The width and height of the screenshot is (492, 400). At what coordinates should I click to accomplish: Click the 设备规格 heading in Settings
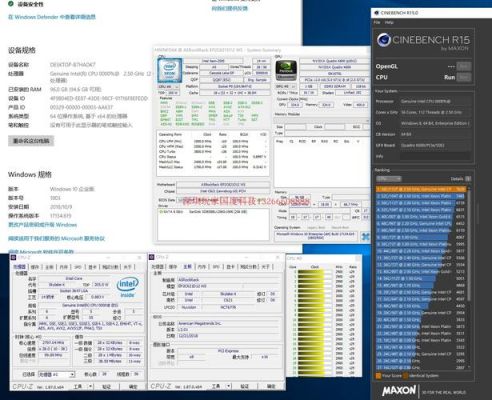pos(22,50)
